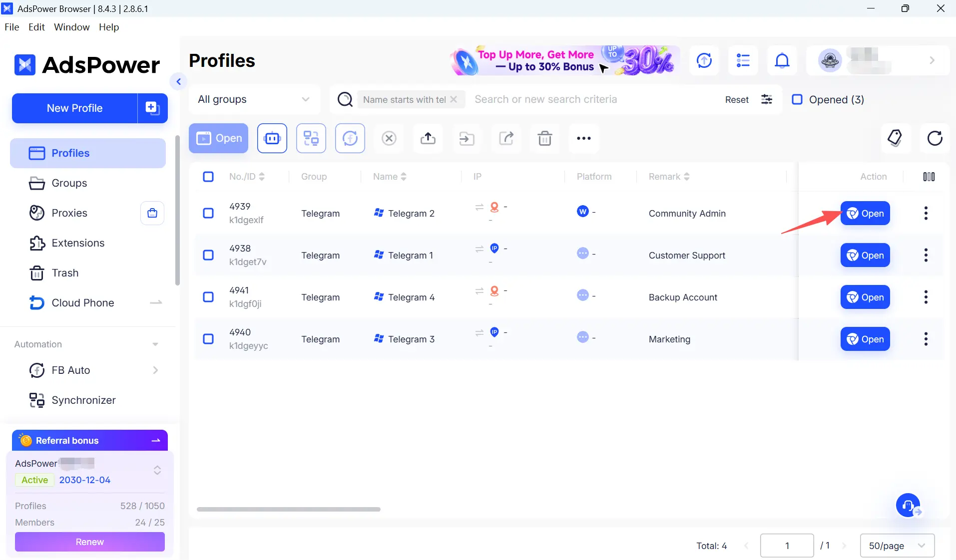956x560 pixels.
Task: Expand the team switcher arrows
Action: coord(157,470)
